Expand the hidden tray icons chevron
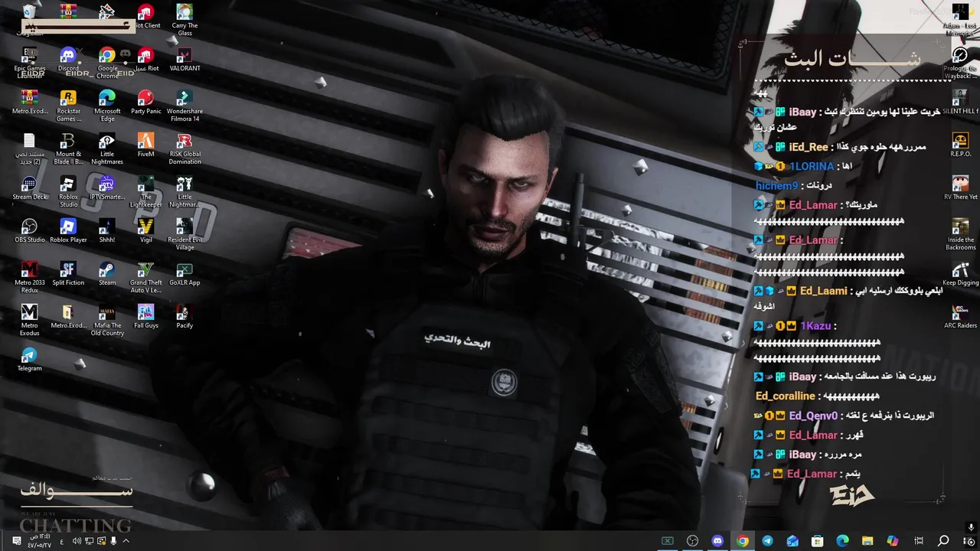 point(126,541)
